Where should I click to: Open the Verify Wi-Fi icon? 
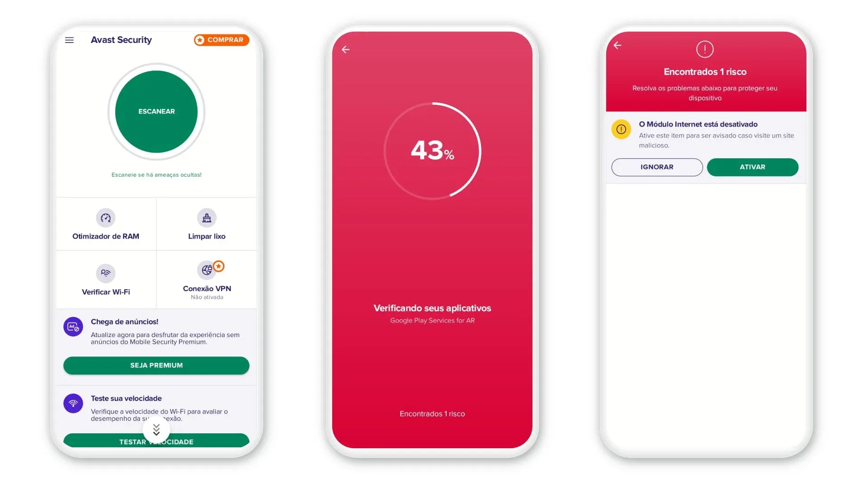(105, 272)
